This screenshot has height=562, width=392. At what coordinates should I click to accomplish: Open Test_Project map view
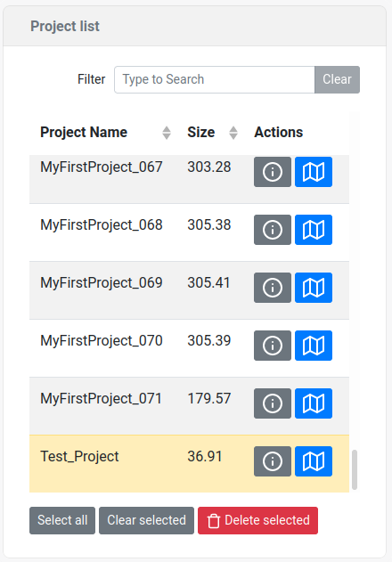[x=314, y=461]
